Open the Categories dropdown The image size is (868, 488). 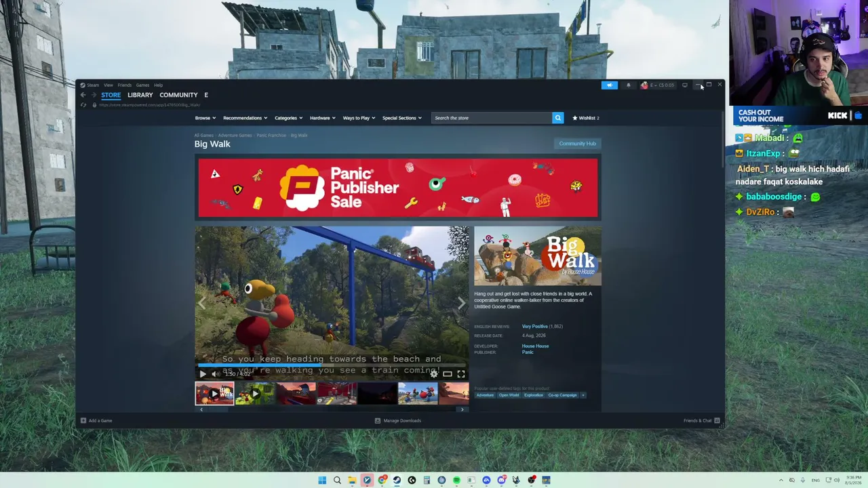pos(288,118)
